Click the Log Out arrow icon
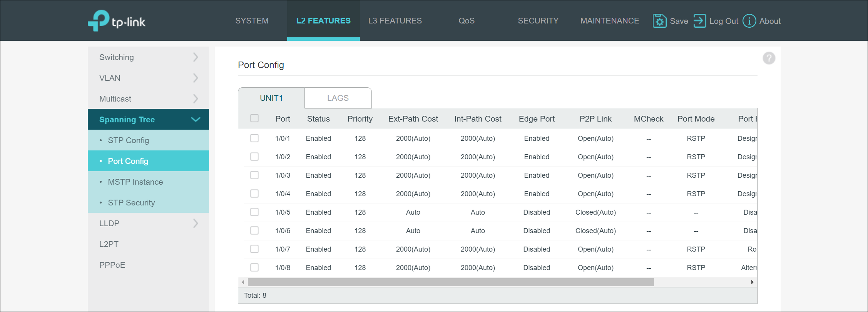This screenshot has width=868, height=312. tap(699, 21)
